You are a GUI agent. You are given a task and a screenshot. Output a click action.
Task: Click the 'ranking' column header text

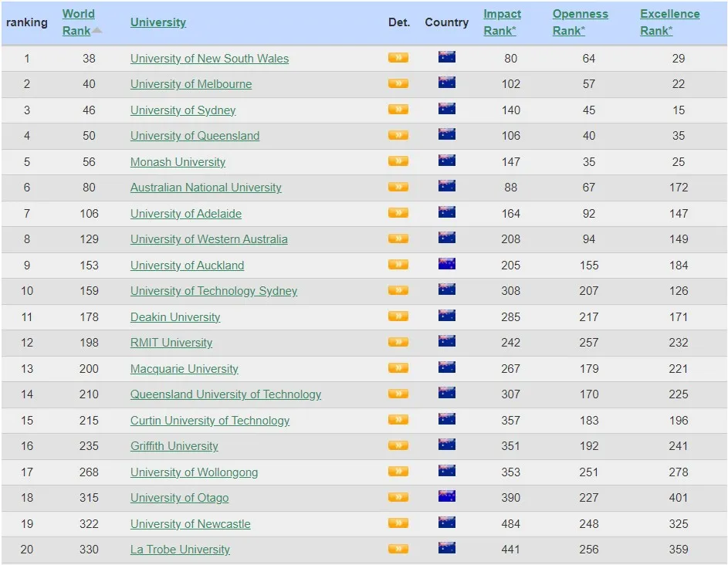click(x=27, y=22)
